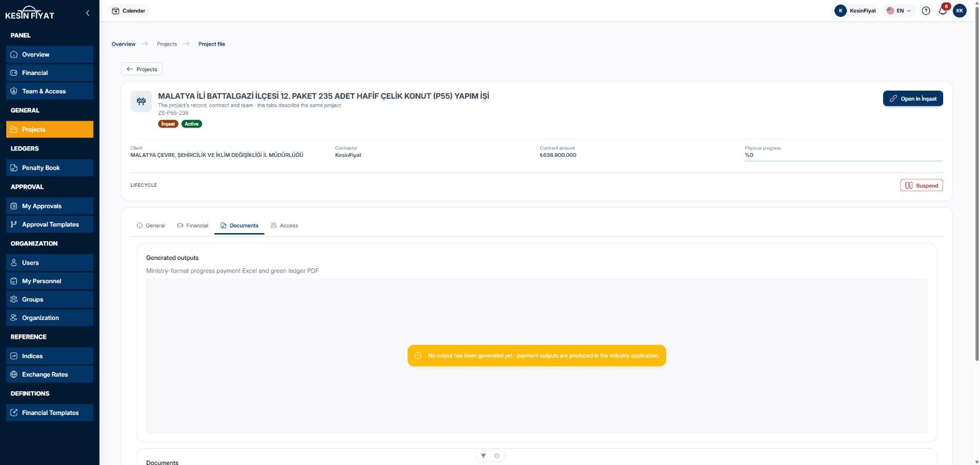Collapse the sidebar with the chevron arrow
The width and height of the screenshot is (980, 465).
[x=87, y=12]
